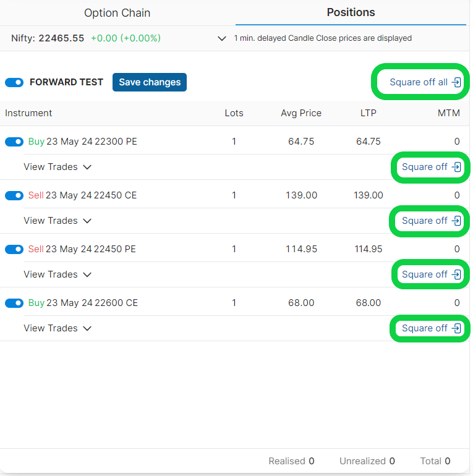
Task: Switch to the Option Chain tab
Action: 117,13
